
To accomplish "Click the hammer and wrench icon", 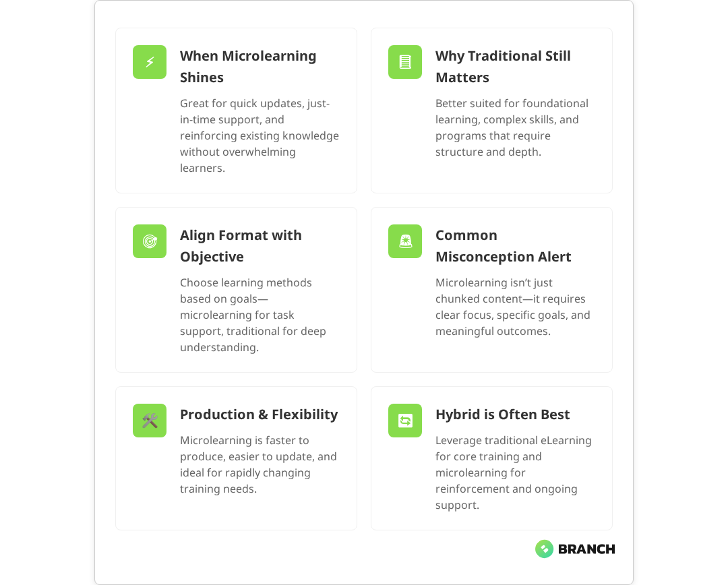I will pyautogui.click(x=150, y=421).
